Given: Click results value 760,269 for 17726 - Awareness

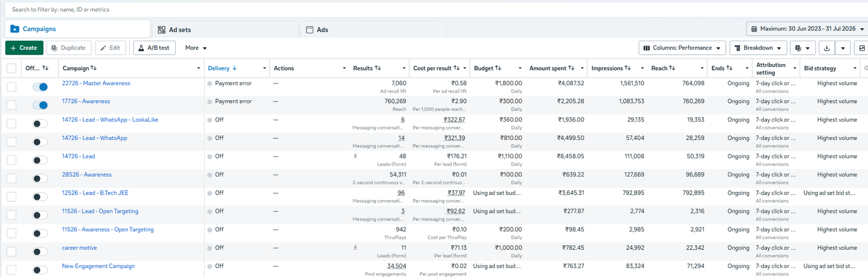Looking at the screenshot, I should click(395, 101).
